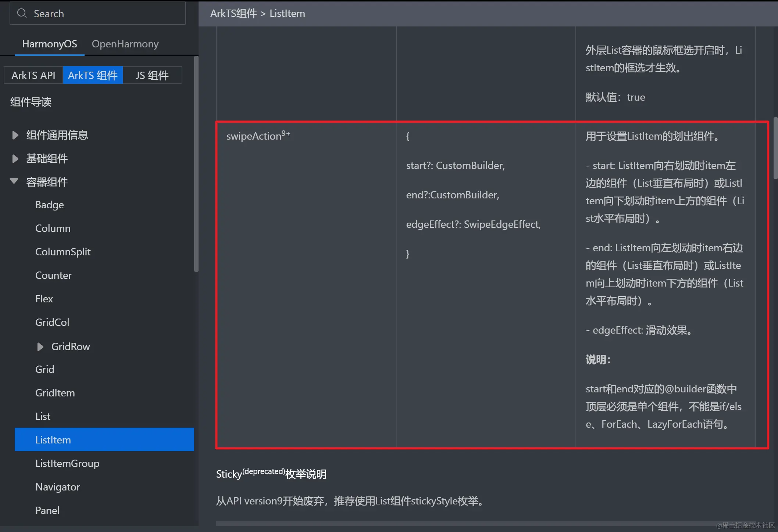
Task: Open the GridRow component page
Action: tap(71, 347)
